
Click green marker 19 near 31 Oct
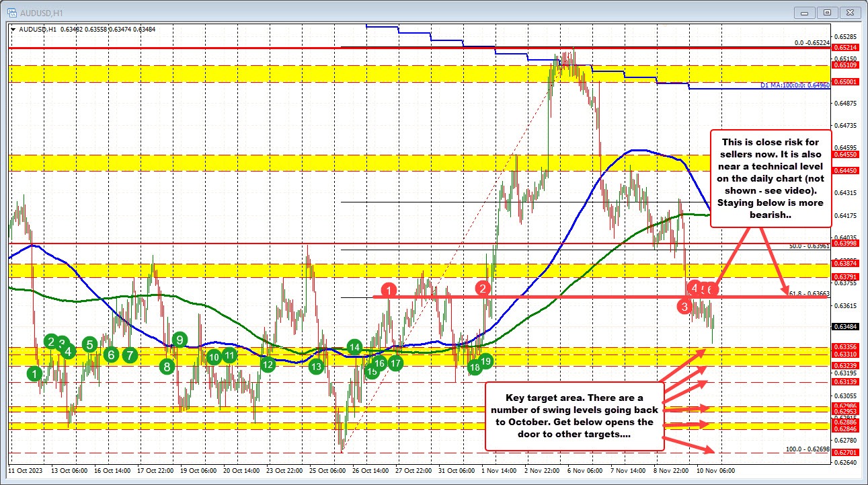485,361
